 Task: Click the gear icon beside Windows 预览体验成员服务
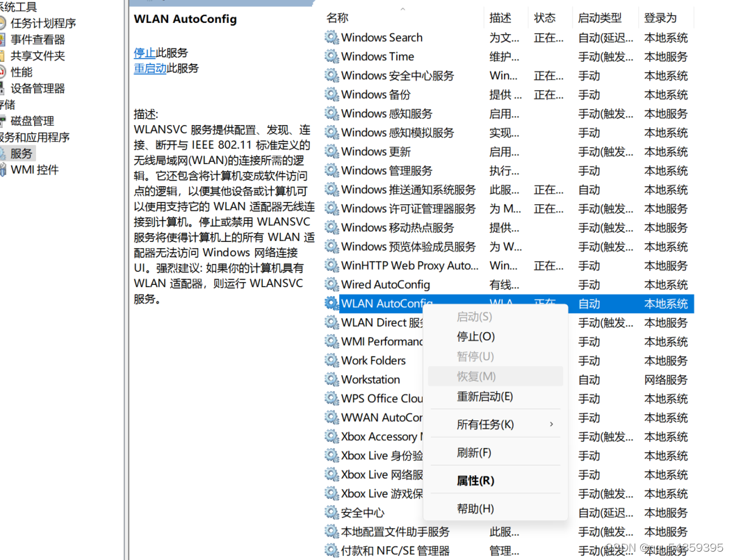[332, 247]
